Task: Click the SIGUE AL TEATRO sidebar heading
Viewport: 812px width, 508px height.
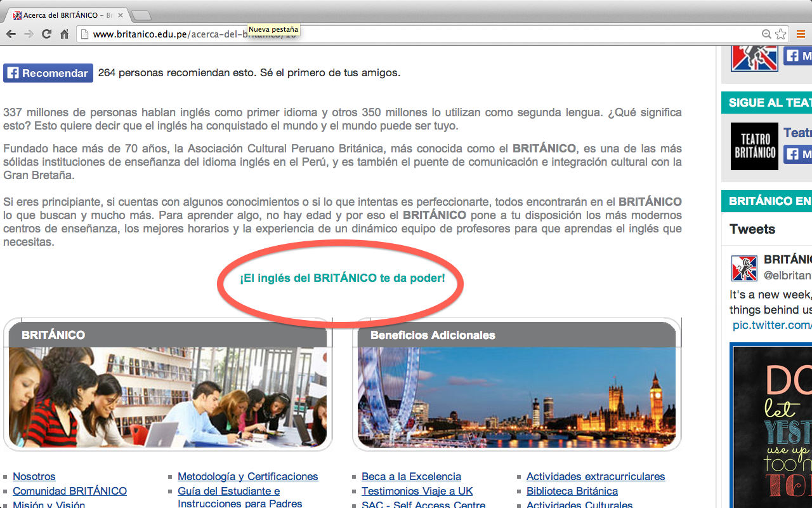Action: click(767, 103)
